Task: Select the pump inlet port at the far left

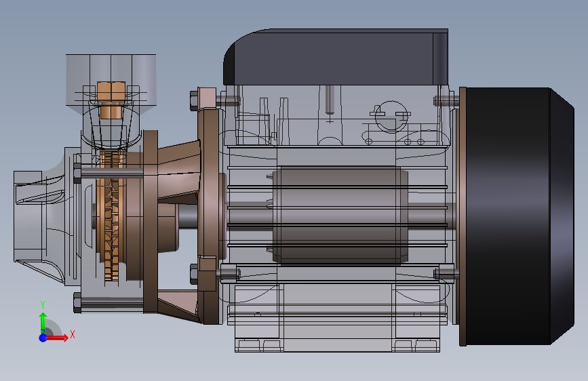Action: pyautogui.click(x=28, y=216)
